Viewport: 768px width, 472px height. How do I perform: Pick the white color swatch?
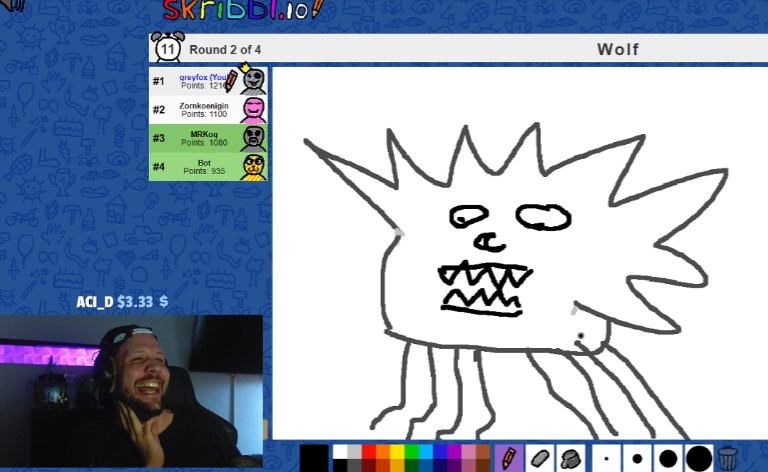[340, 451]
